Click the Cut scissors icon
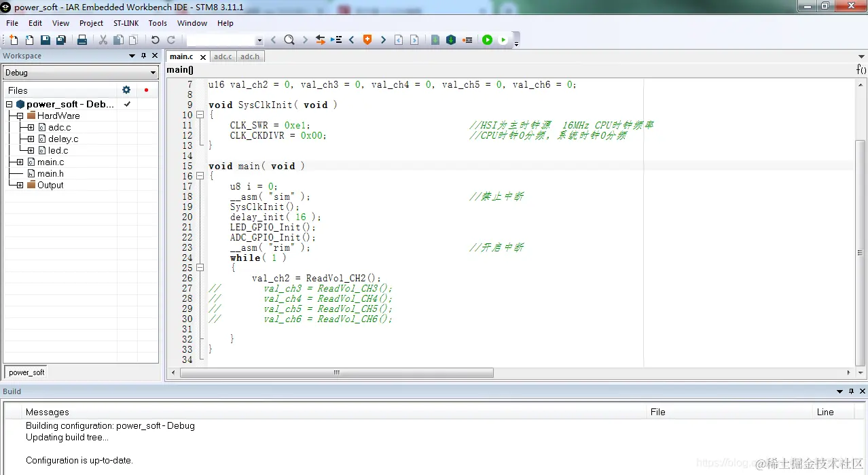868x475 pixels. coord(103,40)
